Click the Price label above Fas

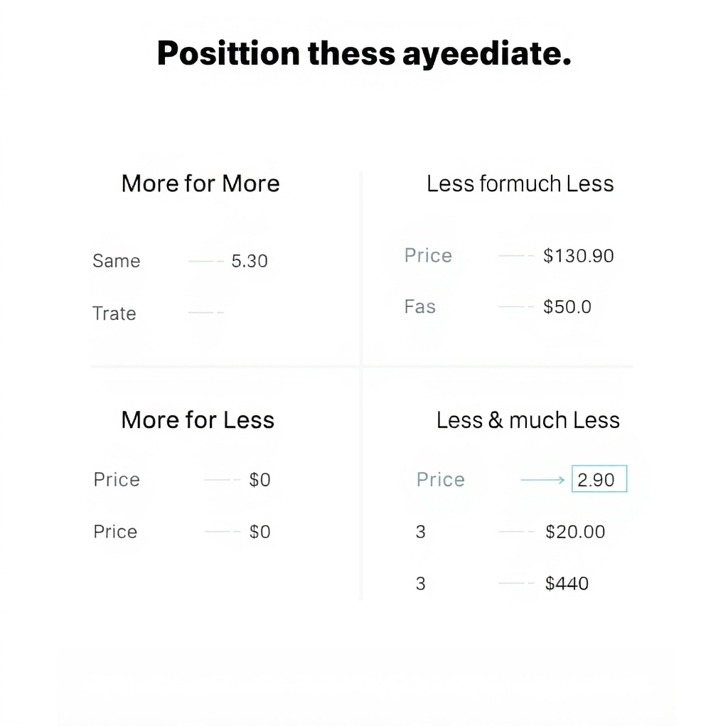pyautogui.click(x=428, y=255)
